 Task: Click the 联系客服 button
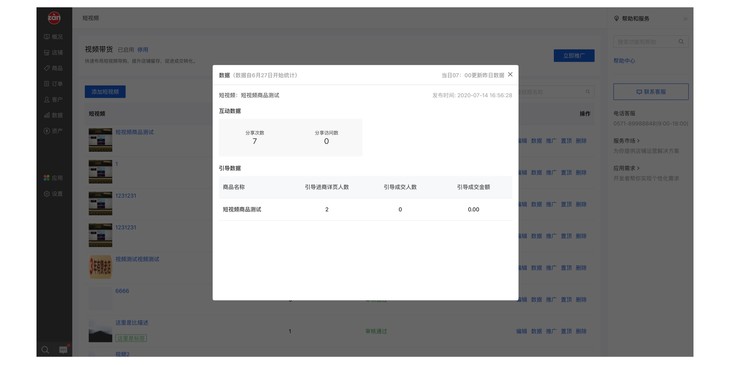651,92
